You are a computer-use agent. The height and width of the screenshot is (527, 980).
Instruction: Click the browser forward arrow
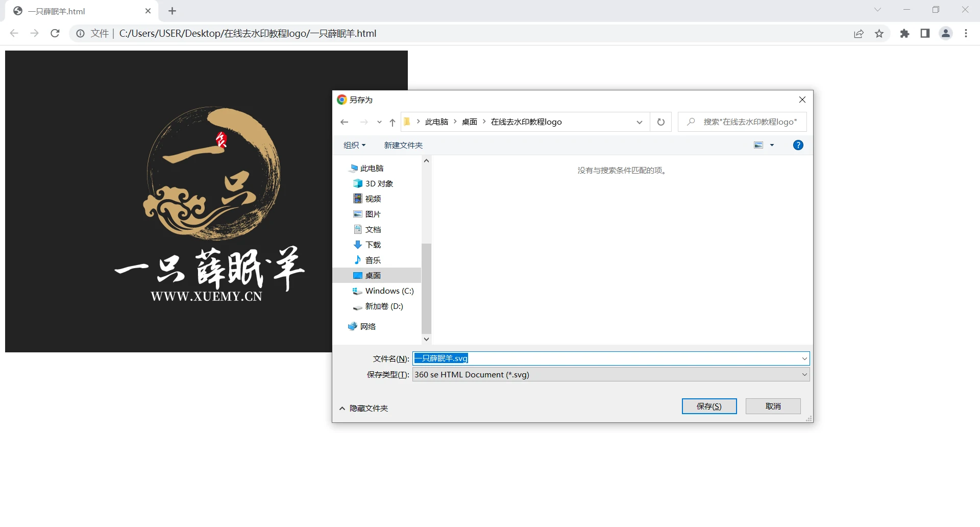[x=34, y=33]
